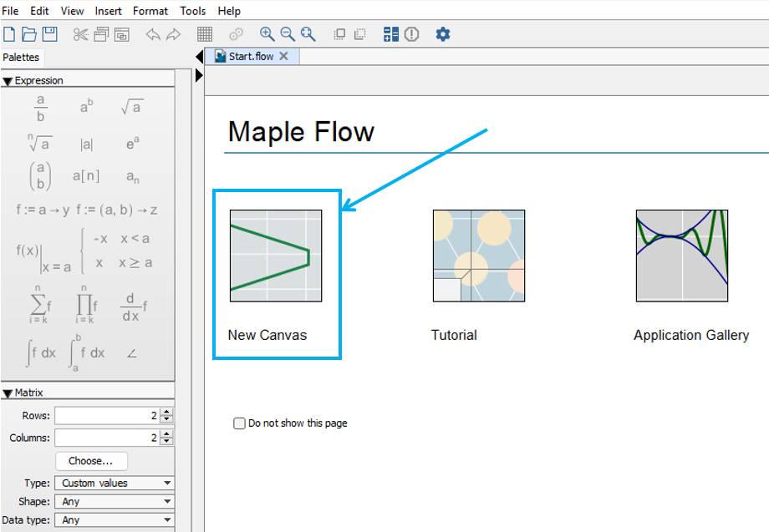This screenshot has height=532, width=769.
Task: Click the dashed square container icon
Action: pyautogui.click(x=360, y=34)
